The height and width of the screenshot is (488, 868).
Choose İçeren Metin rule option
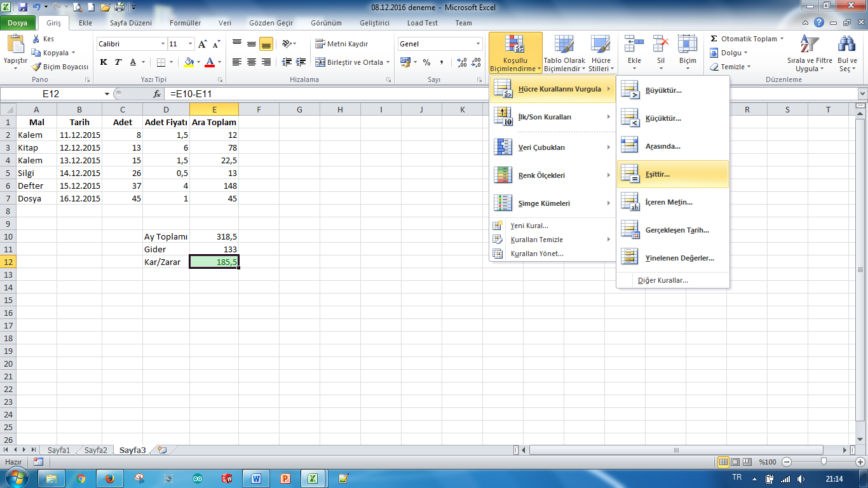673,202
